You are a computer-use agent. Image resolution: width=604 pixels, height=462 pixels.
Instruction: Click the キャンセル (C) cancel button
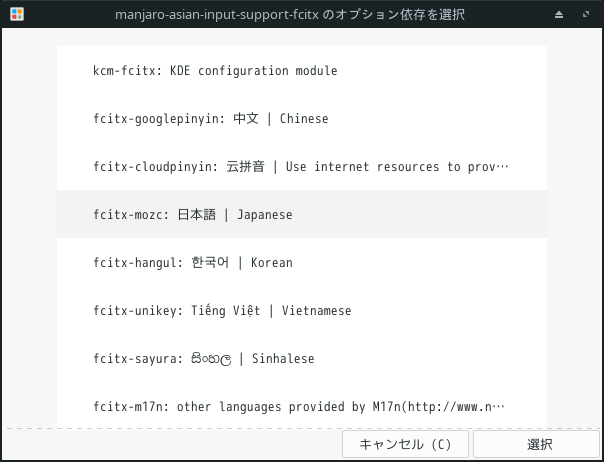405,444
